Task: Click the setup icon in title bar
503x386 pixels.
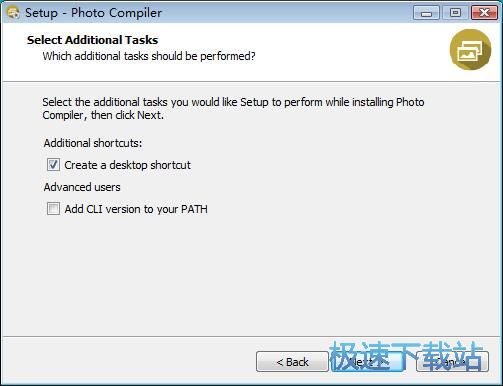Action: [x=13, y=13]
